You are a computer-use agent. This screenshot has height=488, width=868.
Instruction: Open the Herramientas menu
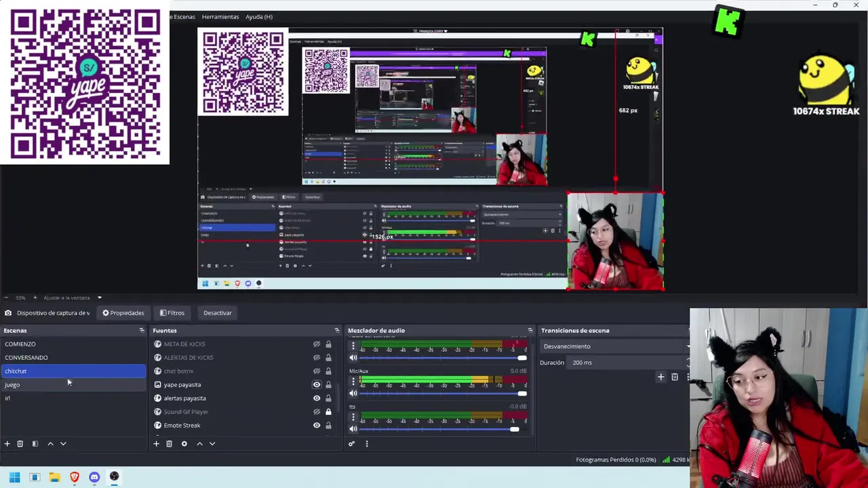click(220, 16)
